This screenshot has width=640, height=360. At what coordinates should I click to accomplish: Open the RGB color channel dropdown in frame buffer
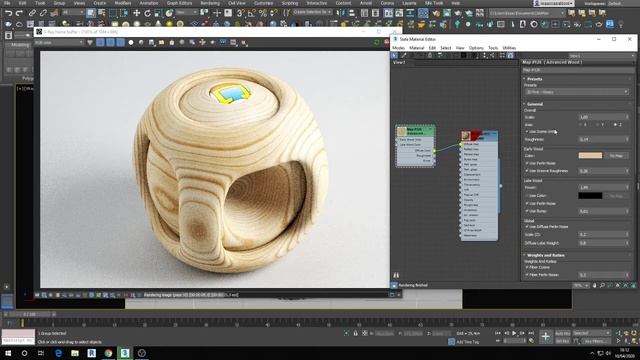click(x=59, y=42)
